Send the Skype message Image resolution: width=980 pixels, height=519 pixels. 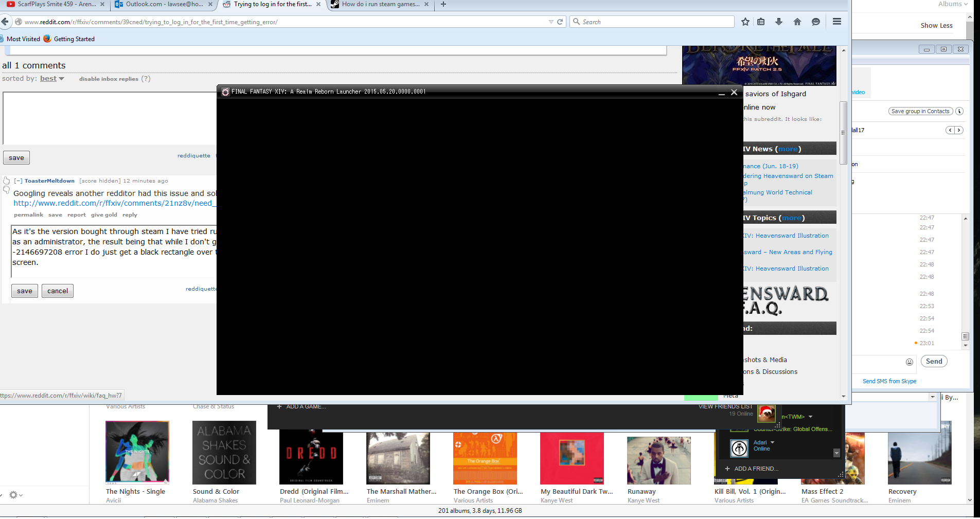pyautogui.click(x=934, y=361)
